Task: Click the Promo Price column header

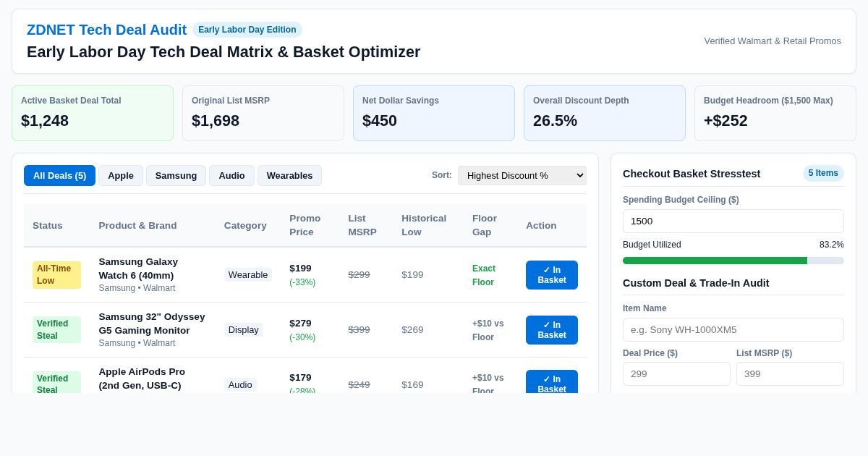Action: pyautogui.click(x=305, y=225)
